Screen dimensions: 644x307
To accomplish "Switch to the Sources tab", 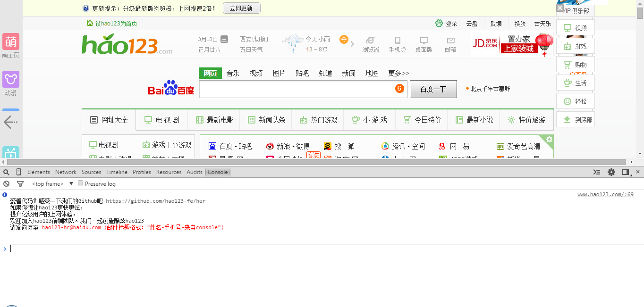I will [x=92, y=172].
